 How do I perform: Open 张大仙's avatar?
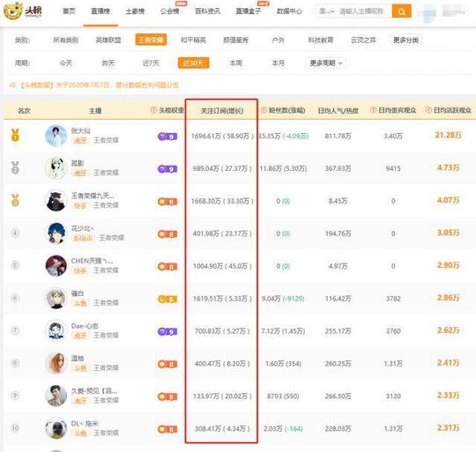(x=56, y=136)
